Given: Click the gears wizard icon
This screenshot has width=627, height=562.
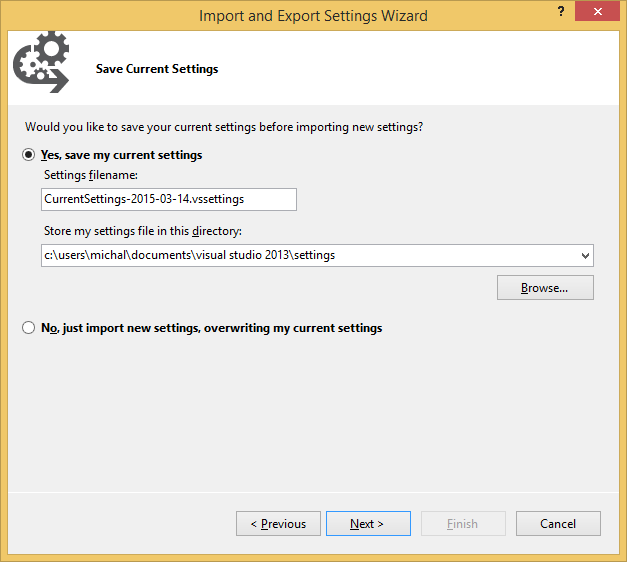Looking at the screenshot, I should (x=41, y=62).
